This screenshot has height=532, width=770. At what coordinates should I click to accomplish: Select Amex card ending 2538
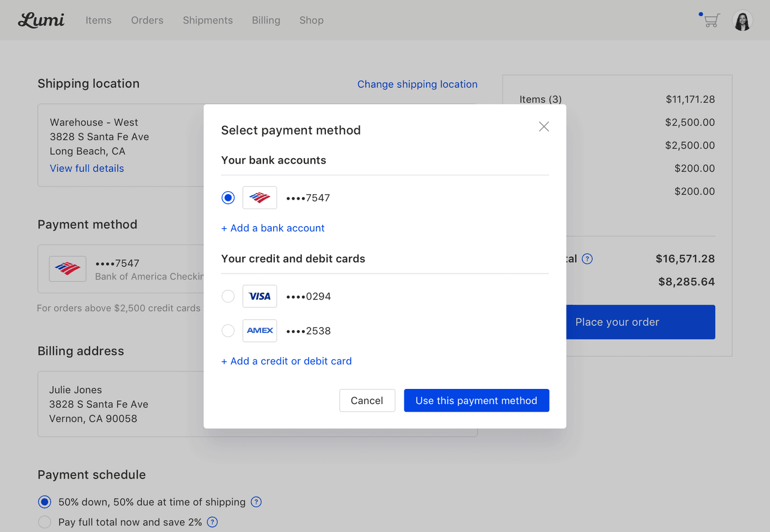[x=228, y=331]
